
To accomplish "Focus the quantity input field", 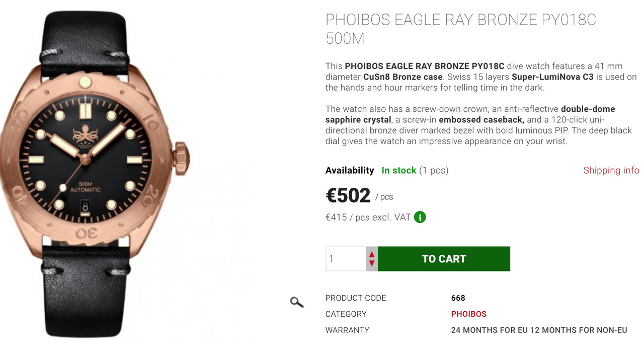I will click(x=346, y=259).
